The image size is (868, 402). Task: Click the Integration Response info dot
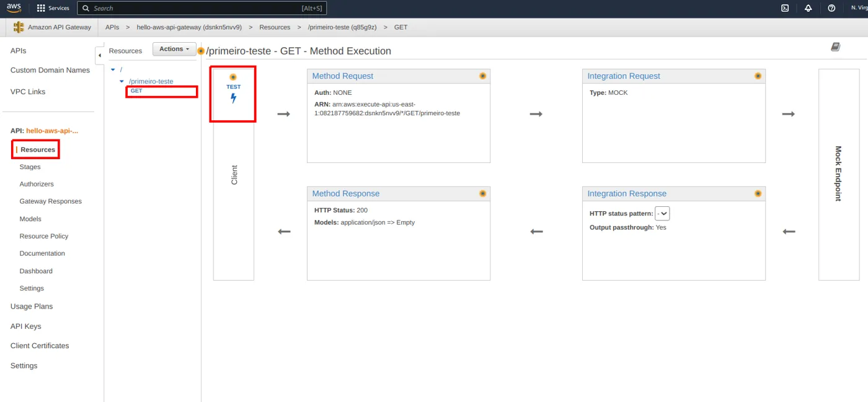(x=758, y=193)
